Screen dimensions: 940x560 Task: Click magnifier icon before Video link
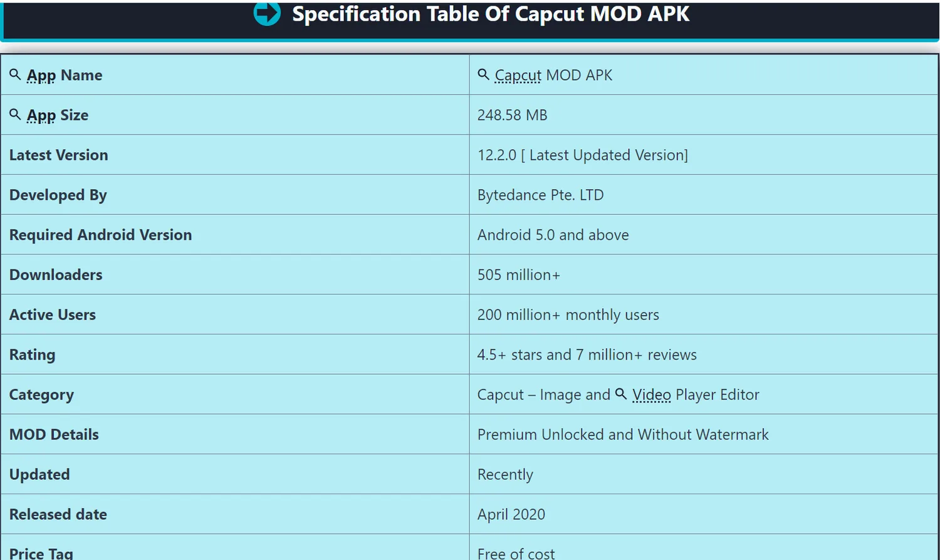[621, 394]
